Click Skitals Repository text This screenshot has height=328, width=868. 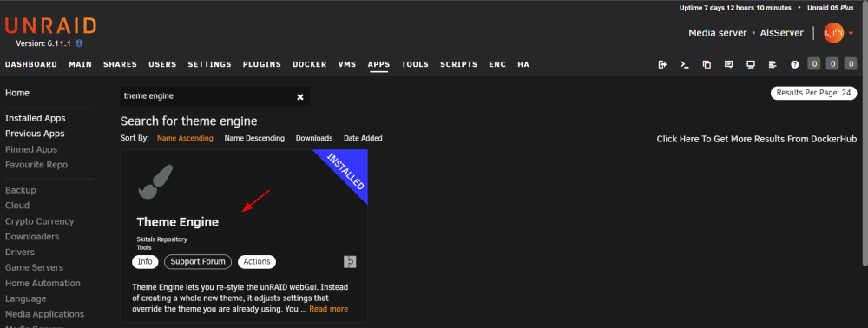coord(162,239)
